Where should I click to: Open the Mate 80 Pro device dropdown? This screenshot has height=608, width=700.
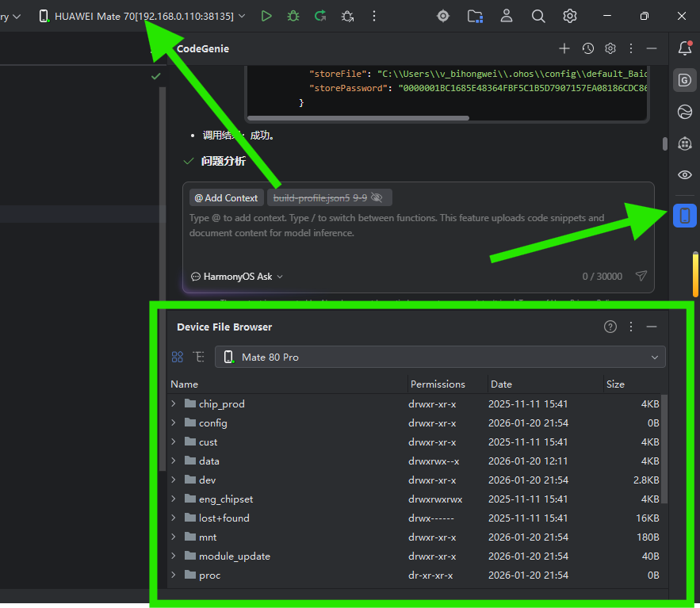pyautogui.click(x=440, y=357)
